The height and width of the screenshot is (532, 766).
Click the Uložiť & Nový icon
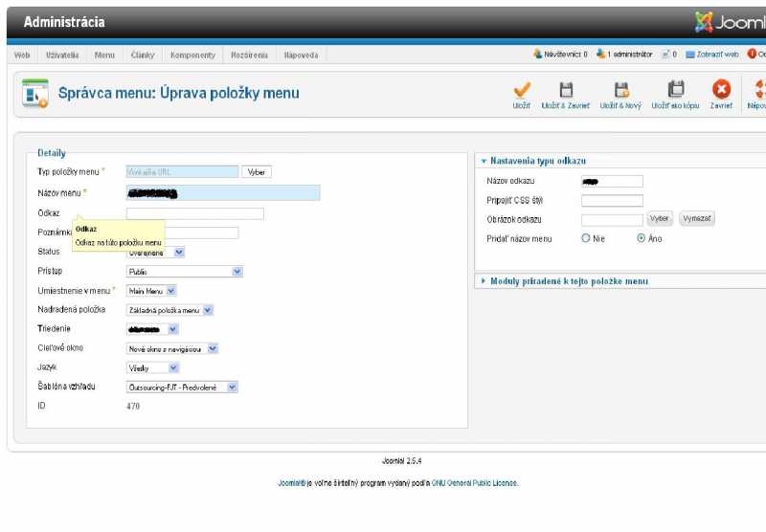621,90
